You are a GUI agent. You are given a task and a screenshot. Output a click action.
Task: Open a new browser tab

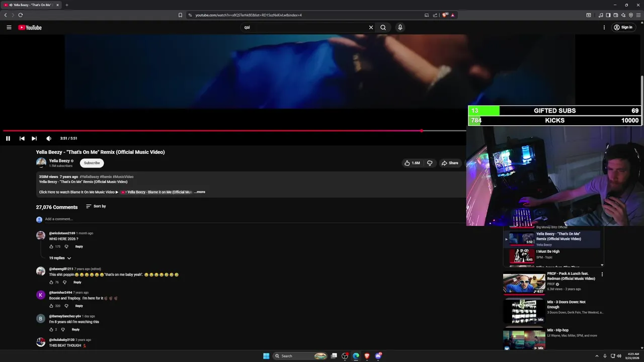coord(66,5)
